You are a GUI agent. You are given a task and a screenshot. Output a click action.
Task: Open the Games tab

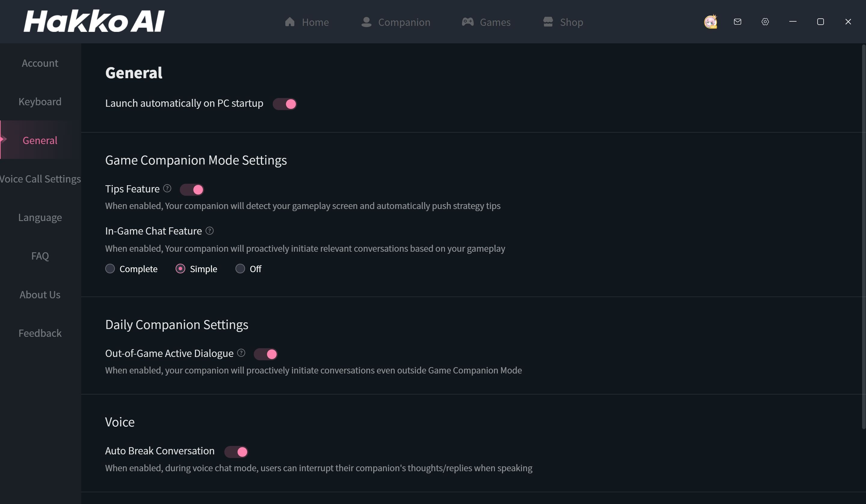point(486,22)
